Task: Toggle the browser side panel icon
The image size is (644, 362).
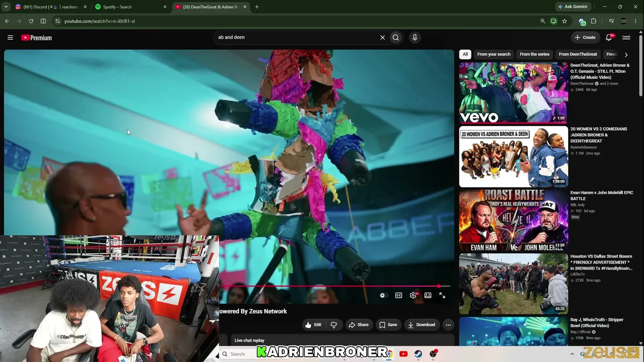Action: point(43,21)
